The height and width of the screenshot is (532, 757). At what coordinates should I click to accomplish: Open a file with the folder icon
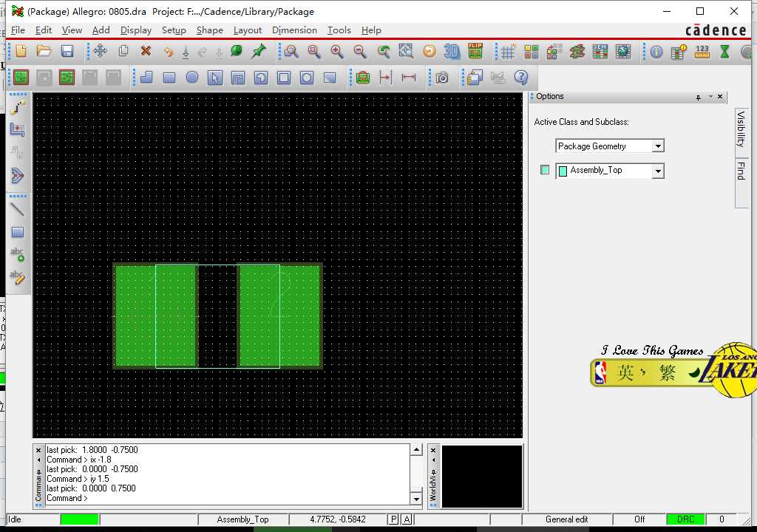pos(44,51)
